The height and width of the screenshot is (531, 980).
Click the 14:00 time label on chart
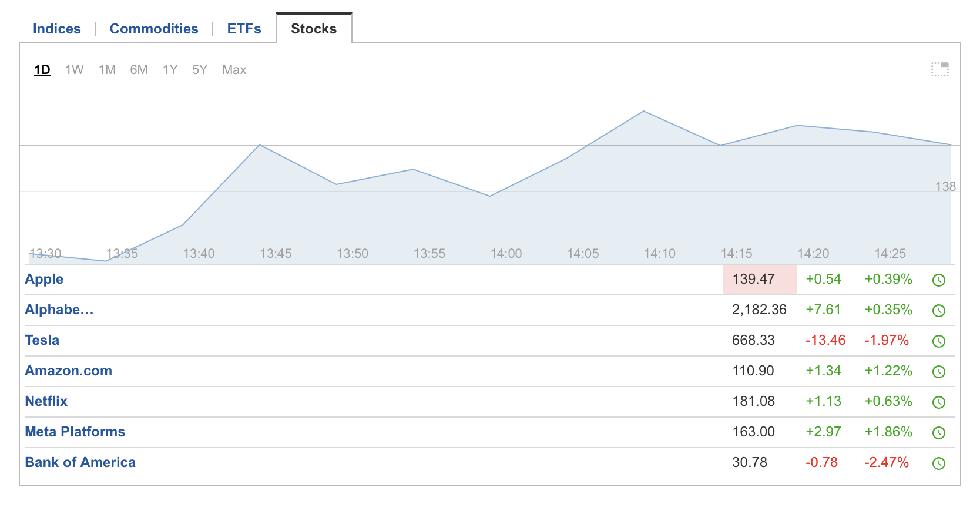click(x=506, y=254)
